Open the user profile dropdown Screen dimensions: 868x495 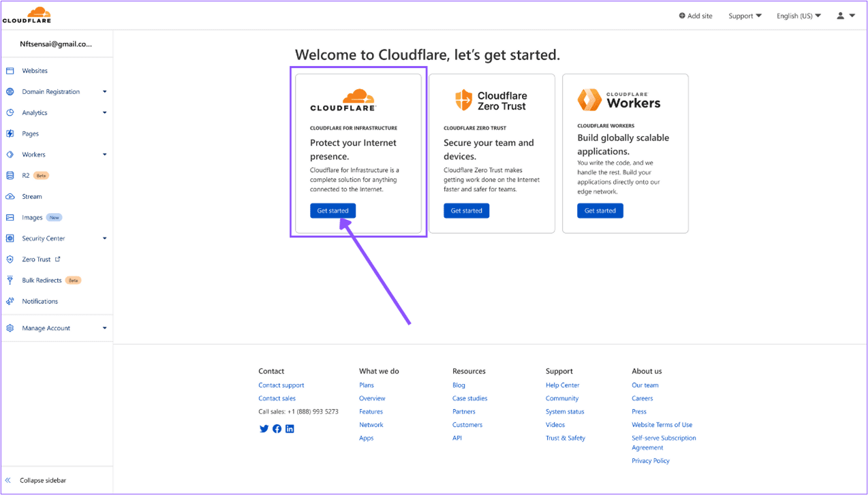(846, 16)
